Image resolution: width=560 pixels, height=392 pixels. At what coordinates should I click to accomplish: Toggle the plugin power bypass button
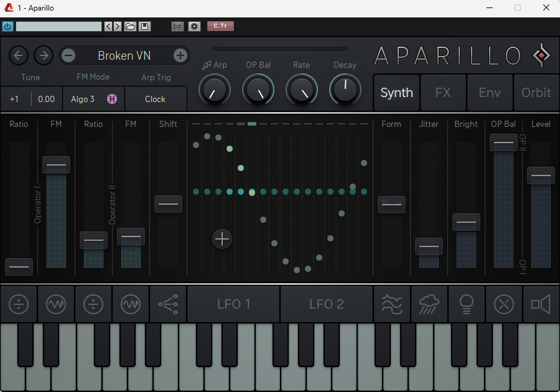coord(7,26)
